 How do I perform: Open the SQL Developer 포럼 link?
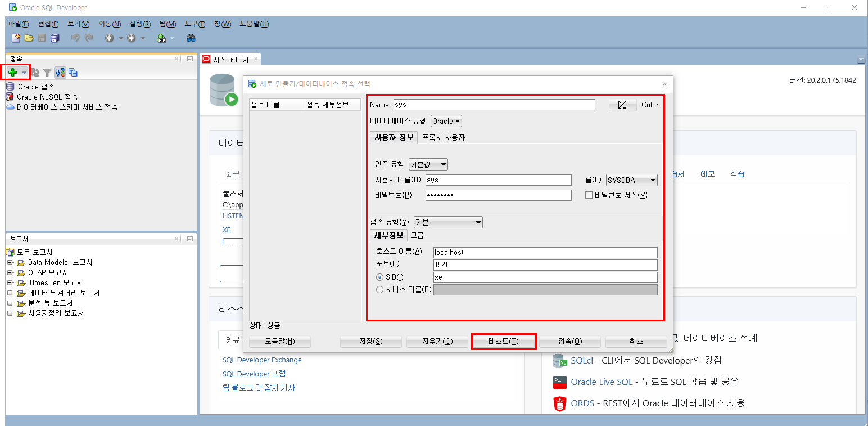[x=254, y=374]
